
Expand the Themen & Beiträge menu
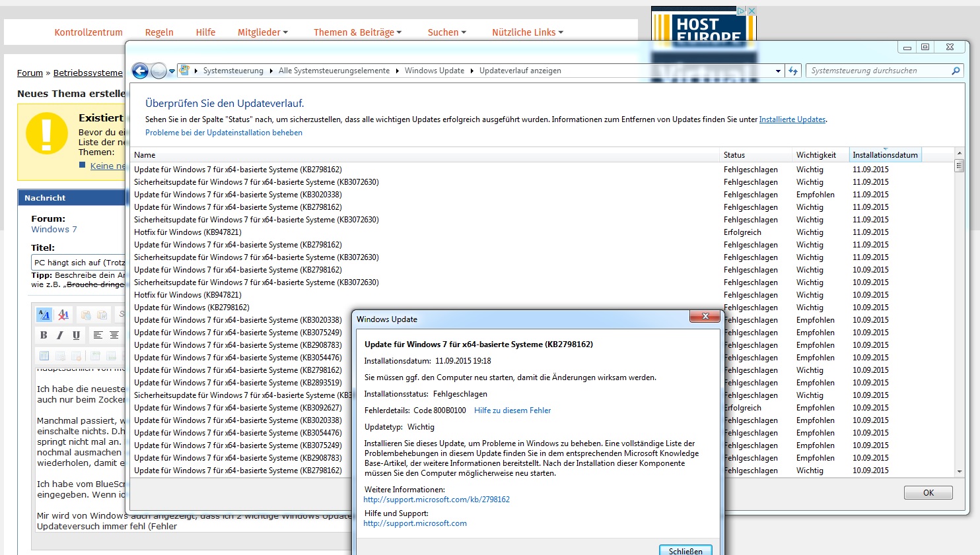(x=357, y=32)
